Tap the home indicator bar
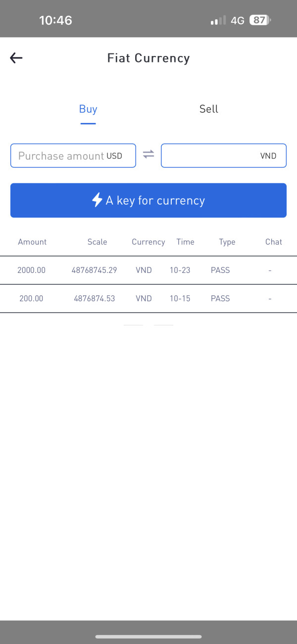297x644 pixels. [x=148, y=637]
